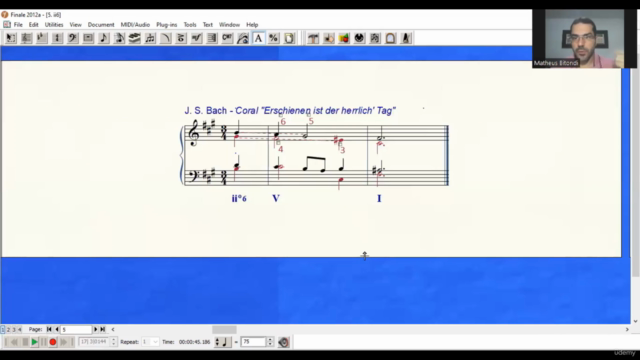Image resolution: width=640 pixels, height=360 pixels.
Task: Click the vertical scrollbar down arrow
Action: click(635, 321)
